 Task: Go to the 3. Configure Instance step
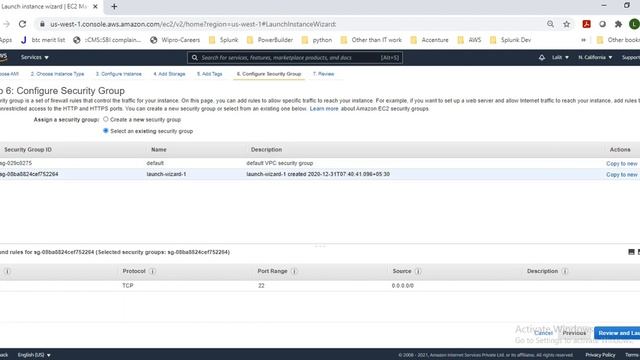[x=119, y=74]
